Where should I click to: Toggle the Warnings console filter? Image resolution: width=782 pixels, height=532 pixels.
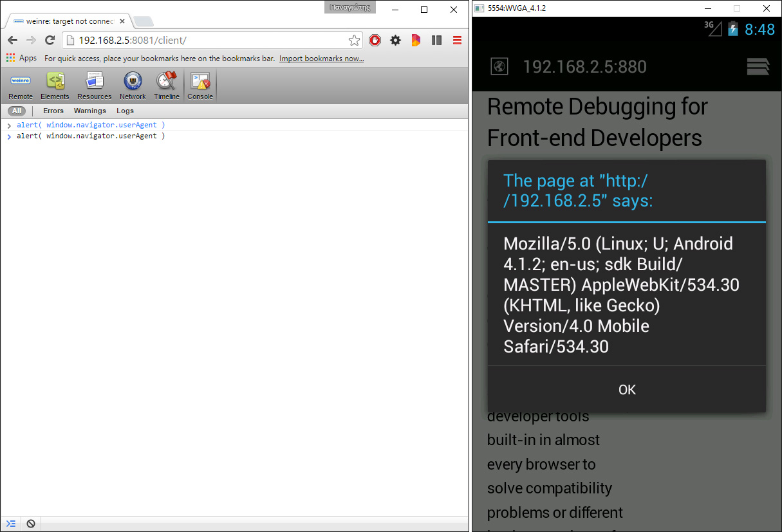coord(89,110)
